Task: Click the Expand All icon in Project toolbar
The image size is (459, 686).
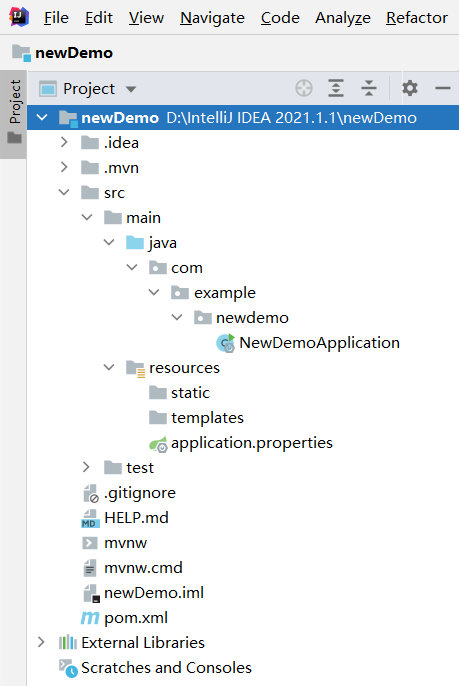Action: pyautogui.click(x=336, y=88)
